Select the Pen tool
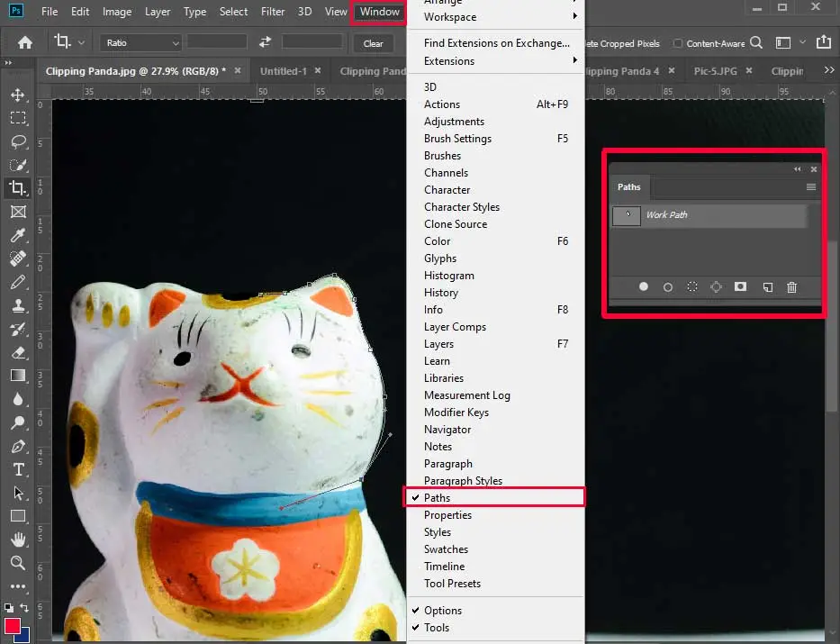840x644 pixels. click(18, 447)
